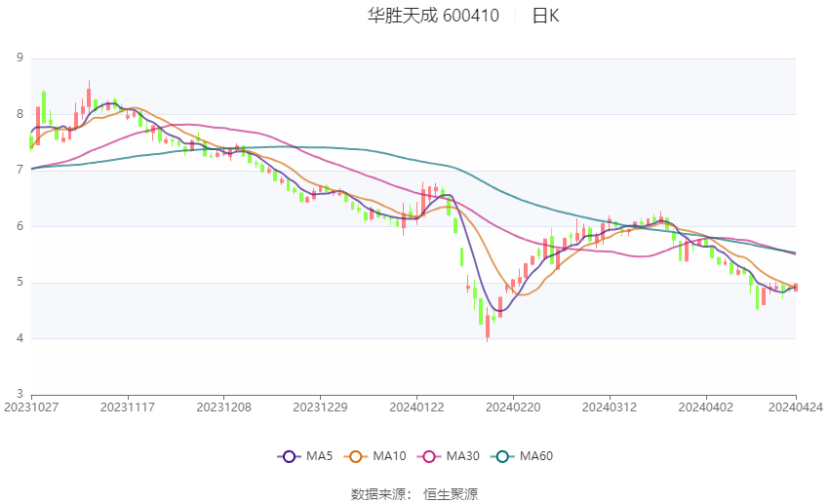
Task: Click the 华胜天成 600410 chart title
Action: (x=433, y=16)
